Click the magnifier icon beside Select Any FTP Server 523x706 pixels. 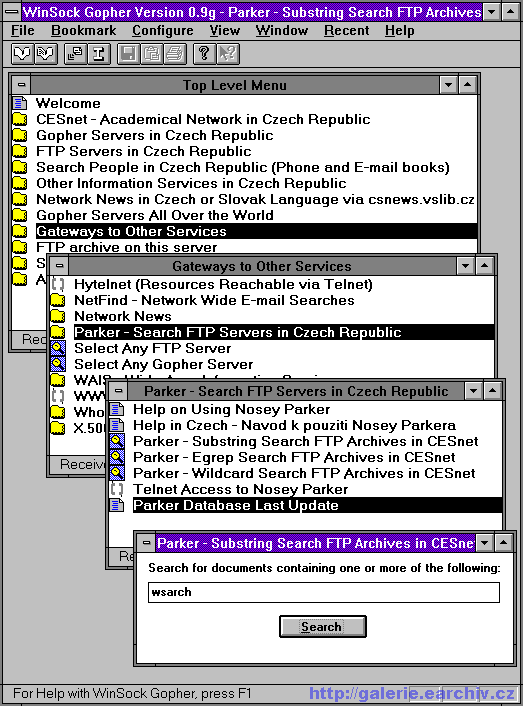[x=58, y=348]
